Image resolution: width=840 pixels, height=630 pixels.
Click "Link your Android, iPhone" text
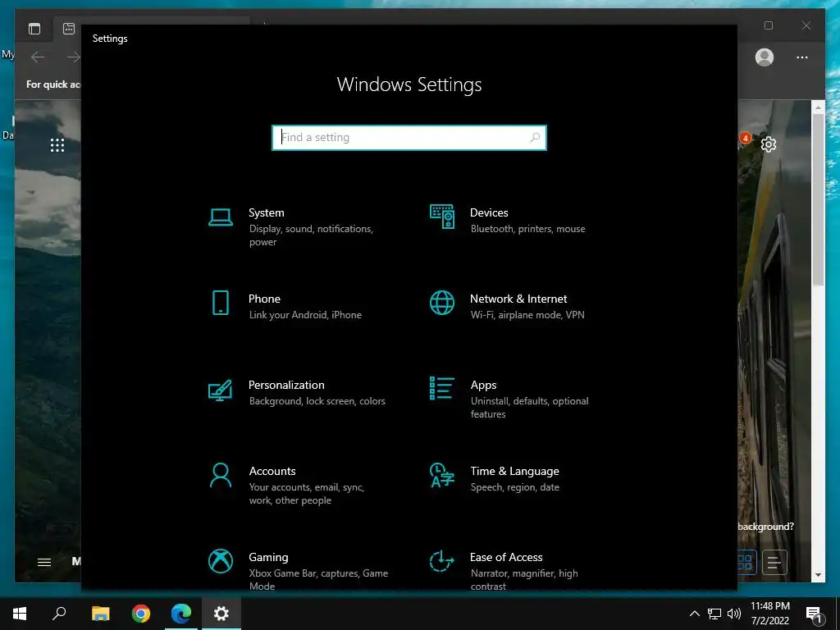pos(305,315)
